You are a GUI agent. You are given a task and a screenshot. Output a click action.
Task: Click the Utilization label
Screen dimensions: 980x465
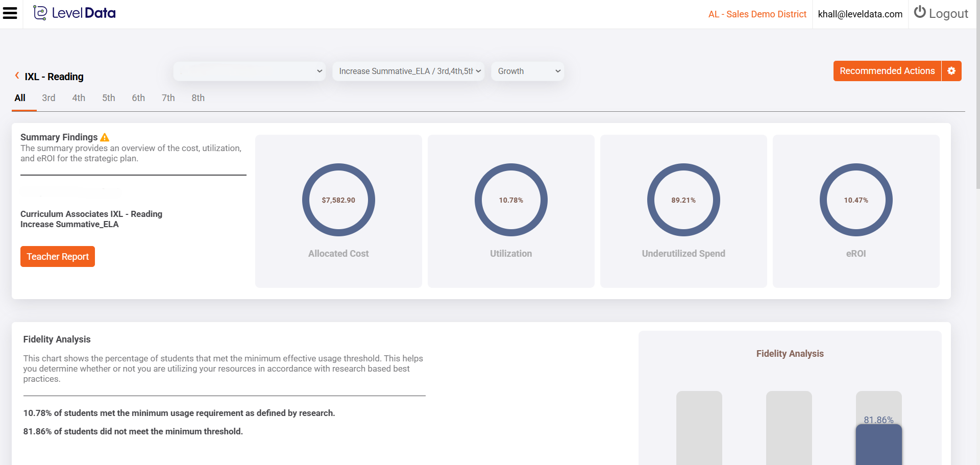click(x=511, y=254)
